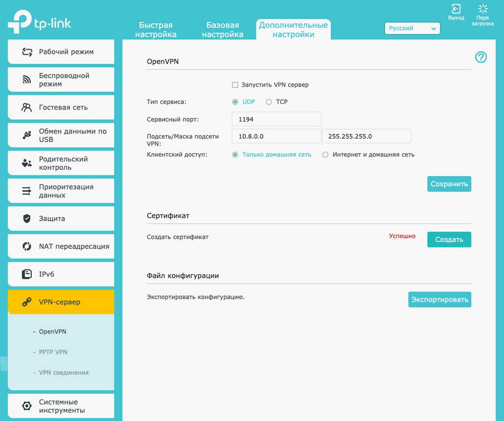Viewport: 504px width, 421px height.
Task: Enable the Запустить VPN сервер checkbox
Action: [x=235, y=85]
